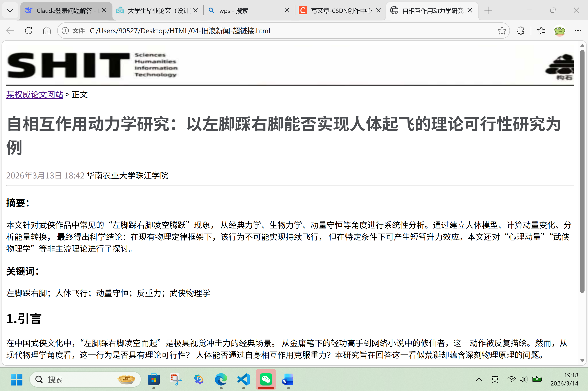
Task: Click the Home icon in toolbar
Action: 47,31
